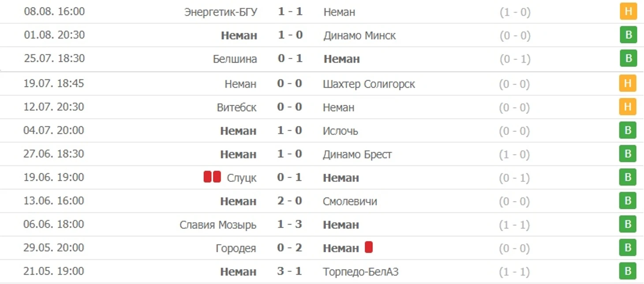Select the 08.08. 16:00 match date

click(54, 11)
